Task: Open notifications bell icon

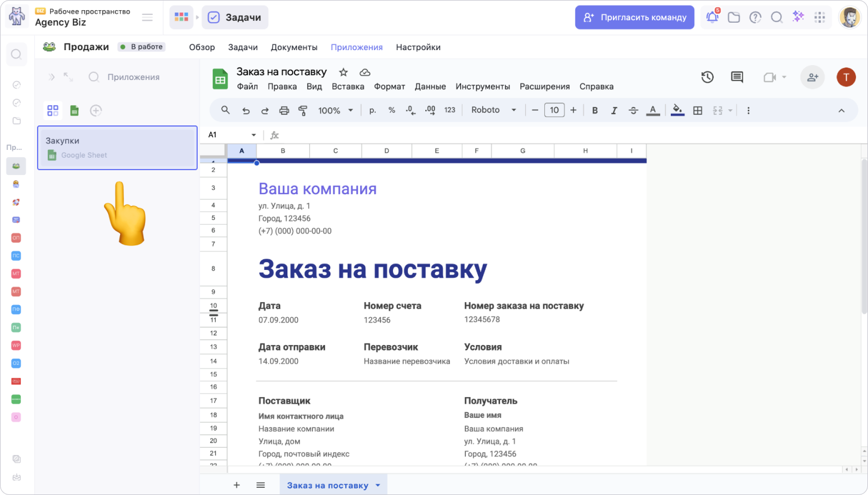Action: point(712,17)
